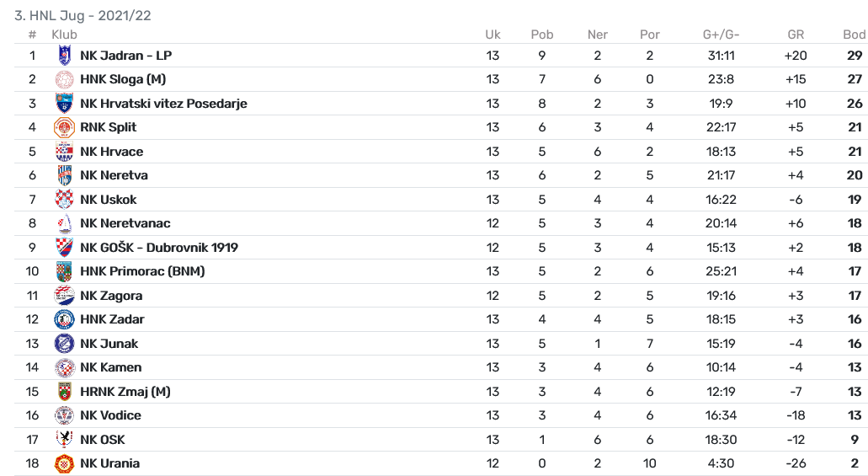Click the Klub column header
This screenshot has height=476, width=868.
64,35
